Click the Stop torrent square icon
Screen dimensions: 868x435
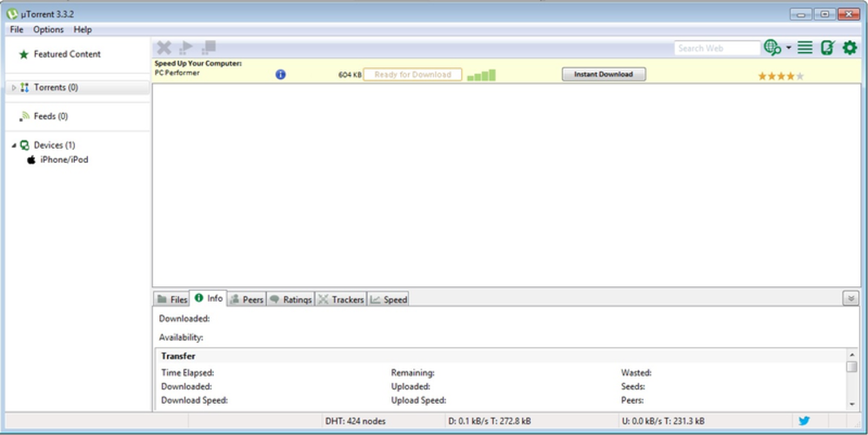(x=209, y=48)
